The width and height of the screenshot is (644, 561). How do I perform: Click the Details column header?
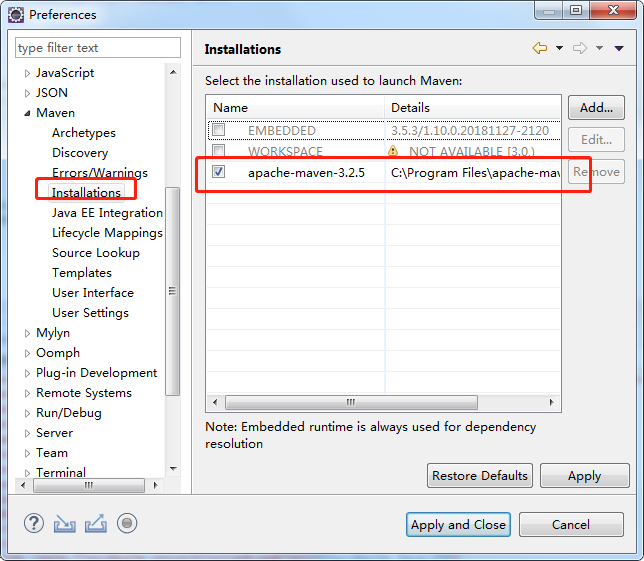click(472, 108)
